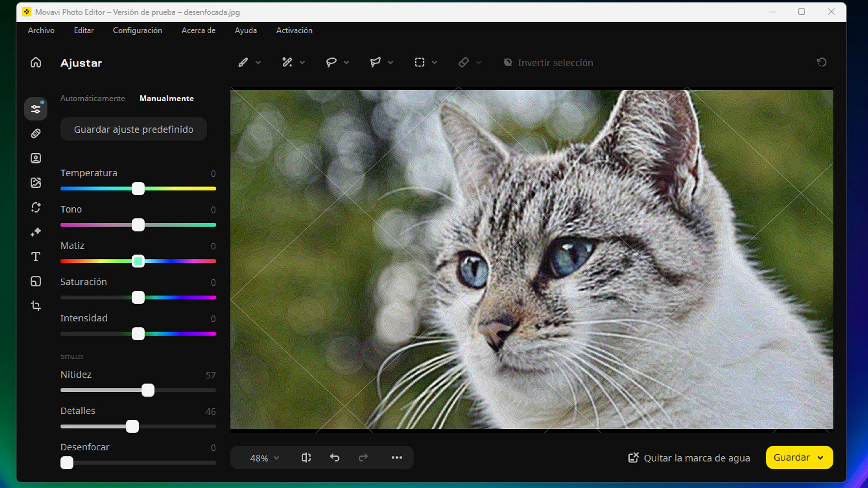Open the Guardar button dropdown arrow
868x488 pixels.
[x=821, y=458]
